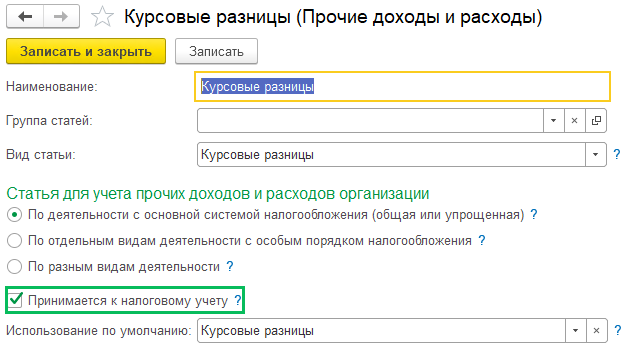Expand the Группа статей dropdown list
The image size is (632, 364).
pos(553,121)
